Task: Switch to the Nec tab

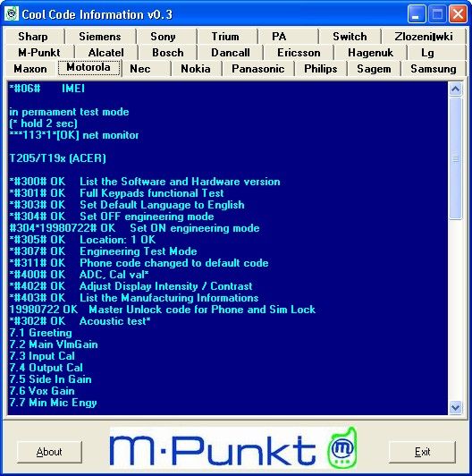Action: click(x=140, y=69)
